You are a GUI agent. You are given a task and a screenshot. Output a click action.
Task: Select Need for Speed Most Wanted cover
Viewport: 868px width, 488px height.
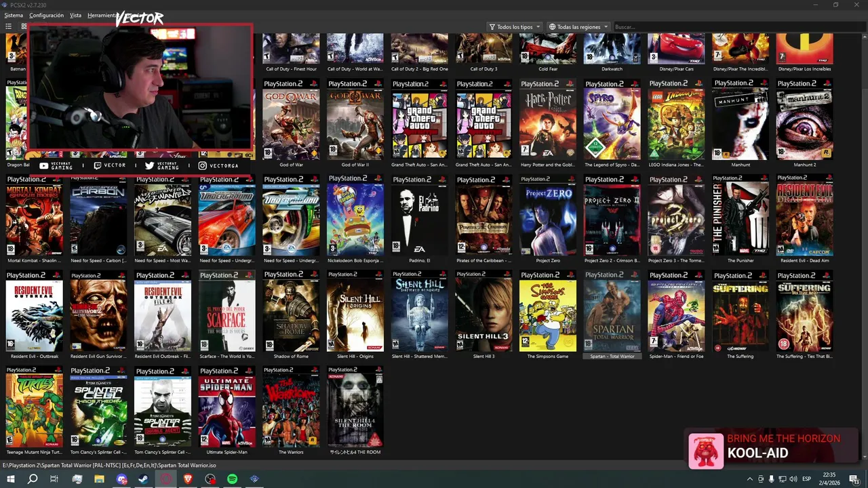click(163, 216)
